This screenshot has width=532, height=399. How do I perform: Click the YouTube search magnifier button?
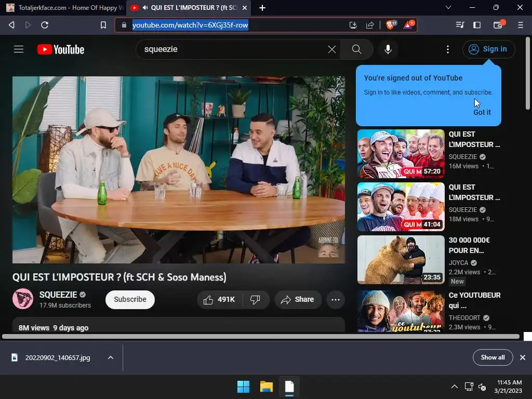[x=356, y=49]
